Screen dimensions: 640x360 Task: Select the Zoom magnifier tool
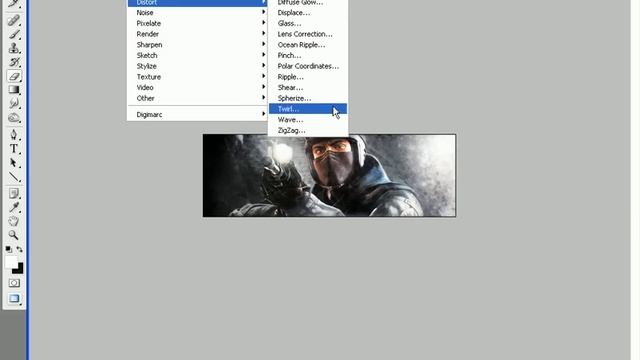click(x=14, y=235)
